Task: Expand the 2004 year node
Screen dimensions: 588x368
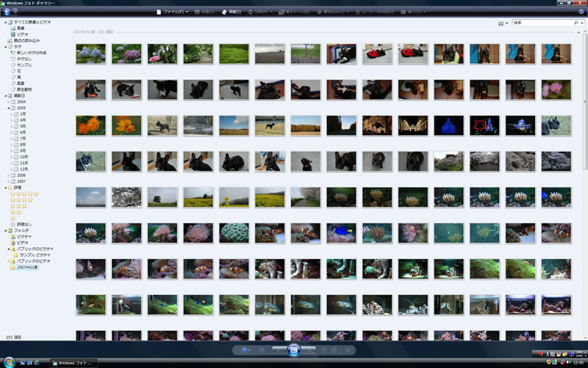Action: click(8, 102)
